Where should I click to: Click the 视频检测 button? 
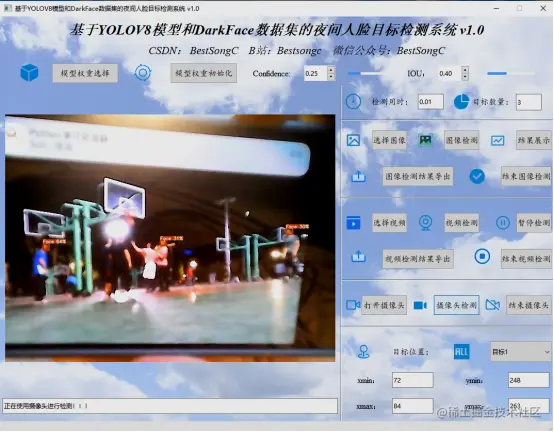click(461, 223)
